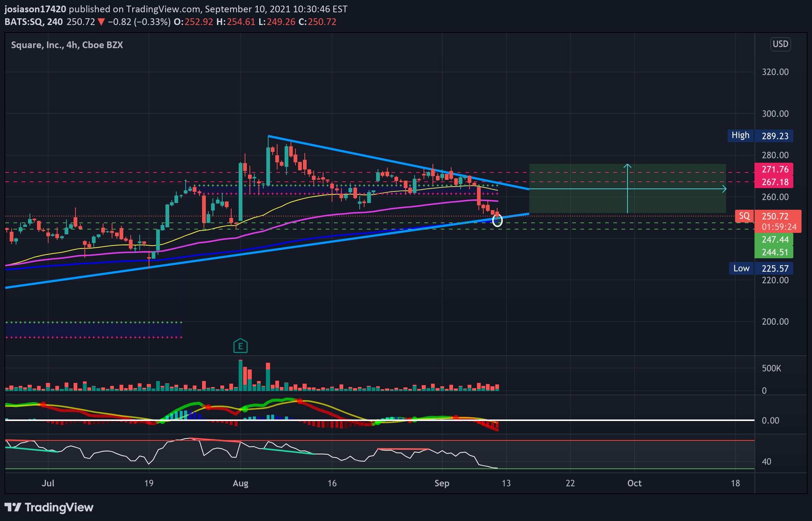Click the Square, Inc., 4h, Cboe BZX title
Viewport: 812px width, 521px height.
(67, 45)
